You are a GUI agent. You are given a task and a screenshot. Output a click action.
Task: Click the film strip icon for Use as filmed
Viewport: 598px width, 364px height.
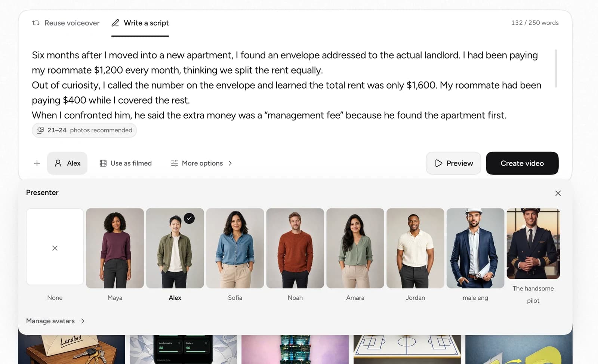(103, 163)
